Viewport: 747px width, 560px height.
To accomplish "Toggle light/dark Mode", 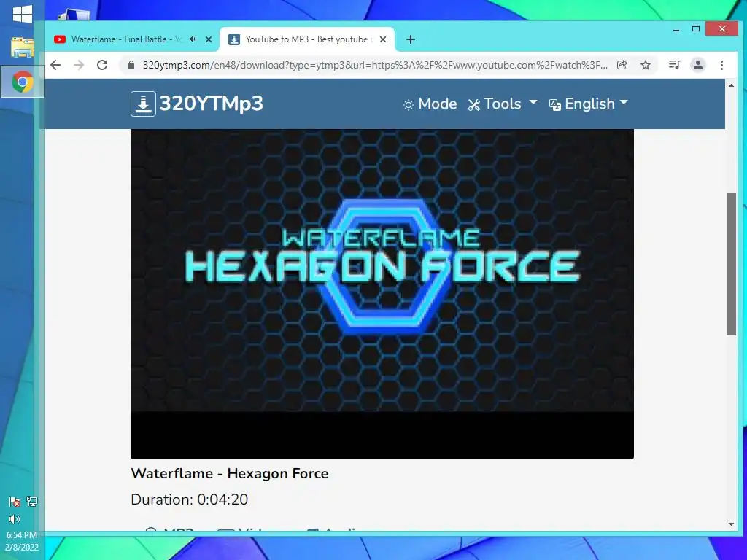I will (429, 104).
